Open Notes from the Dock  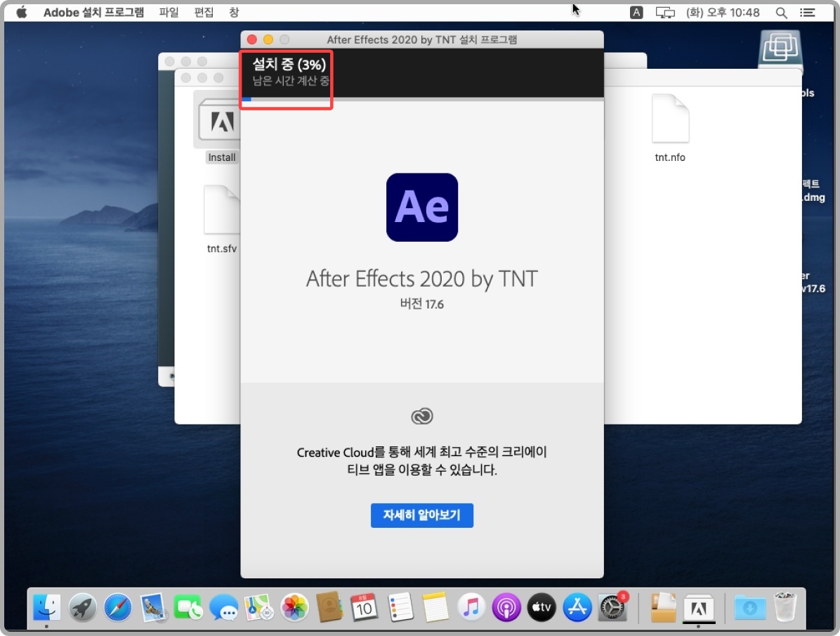pyautogui.click(x=435, y=608)
